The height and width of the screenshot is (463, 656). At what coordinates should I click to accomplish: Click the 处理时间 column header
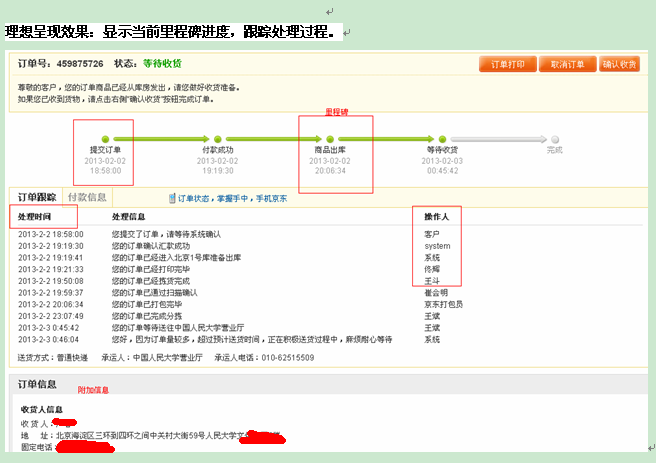[x=35, y=217]
